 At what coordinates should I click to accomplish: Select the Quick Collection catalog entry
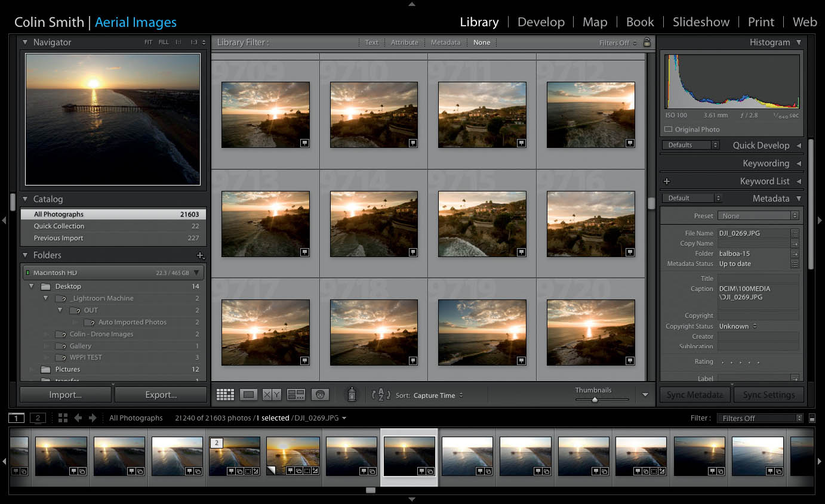[113, 226]
